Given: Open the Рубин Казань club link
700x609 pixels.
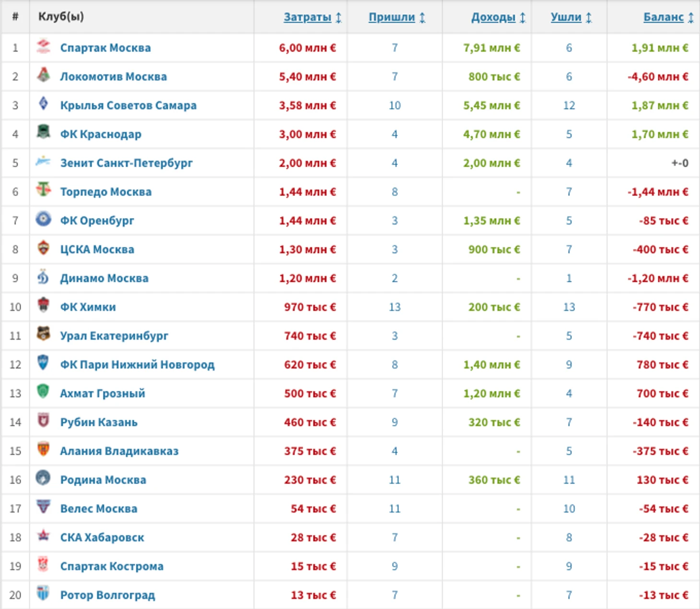Looking at the screenshot, I should click(99, 422).
